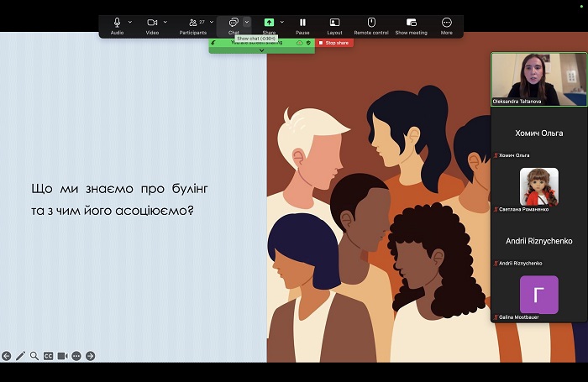588x382 pixels.
Task: Select the pen annotation tool on slide
Action: (20, 356)
